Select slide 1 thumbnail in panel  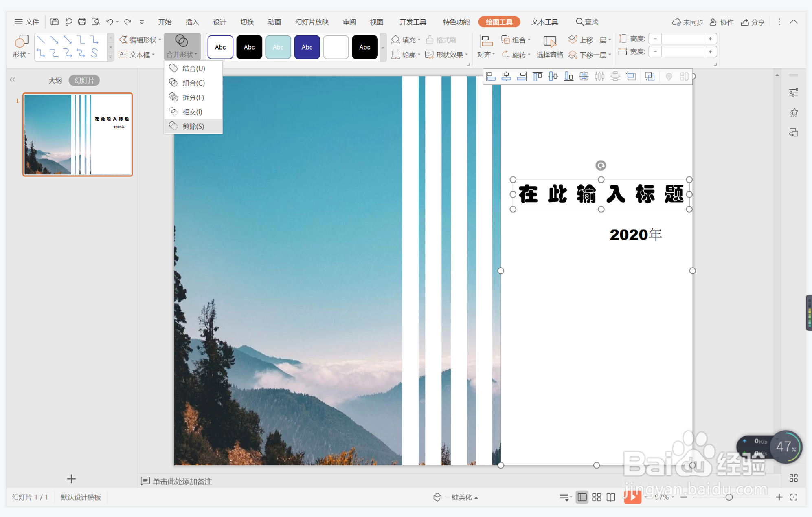(x=77, y=134)
